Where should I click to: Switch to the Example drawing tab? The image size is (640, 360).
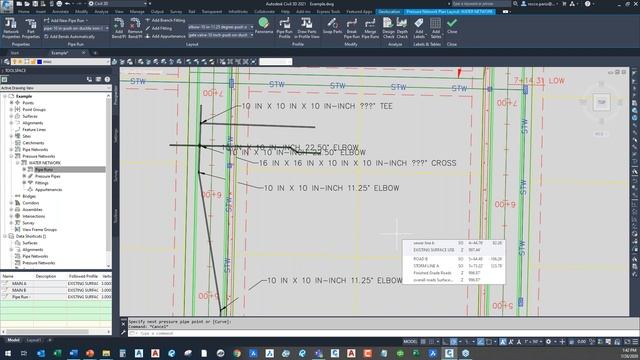60,53
